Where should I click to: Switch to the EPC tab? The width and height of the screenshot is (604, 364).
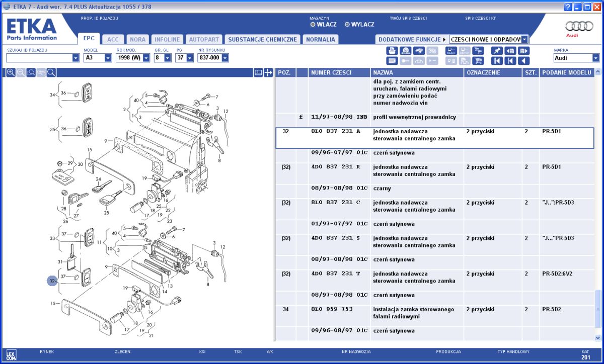click(x=89, y=39)
